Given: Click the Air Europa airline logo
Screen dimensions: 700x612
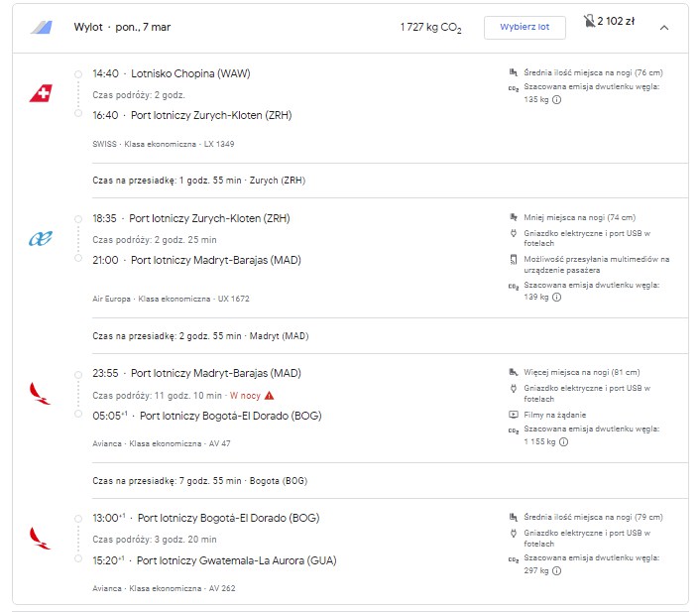Looking at the screenshot, I should [x=41, y=238].
